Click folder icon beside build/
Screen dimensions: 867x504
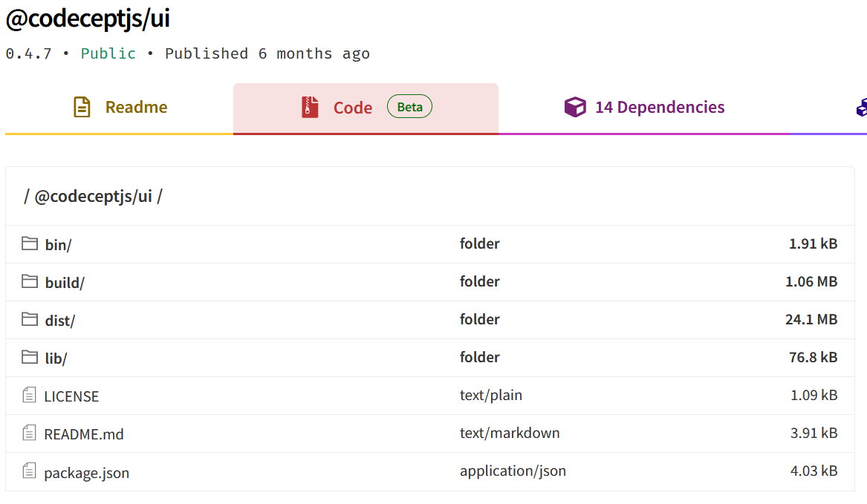click(x=30, y=281)
